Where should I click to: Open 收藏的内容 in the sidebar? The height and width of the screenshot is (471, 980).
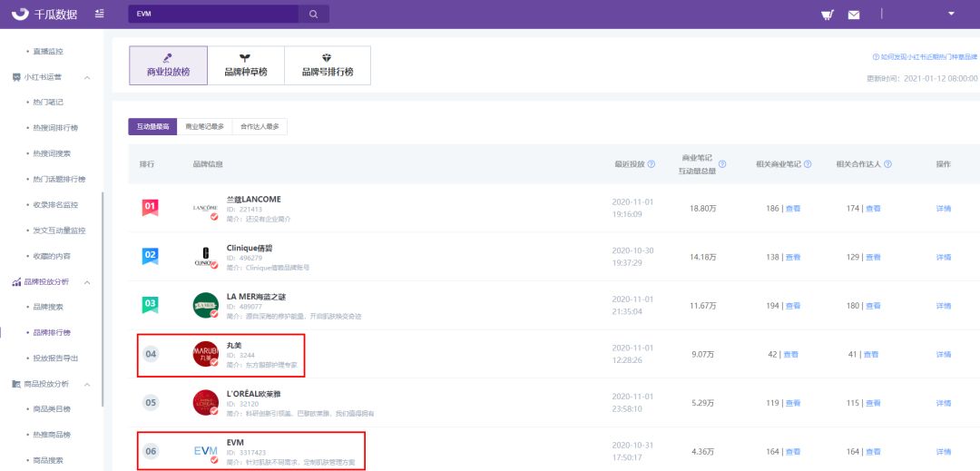52,256
